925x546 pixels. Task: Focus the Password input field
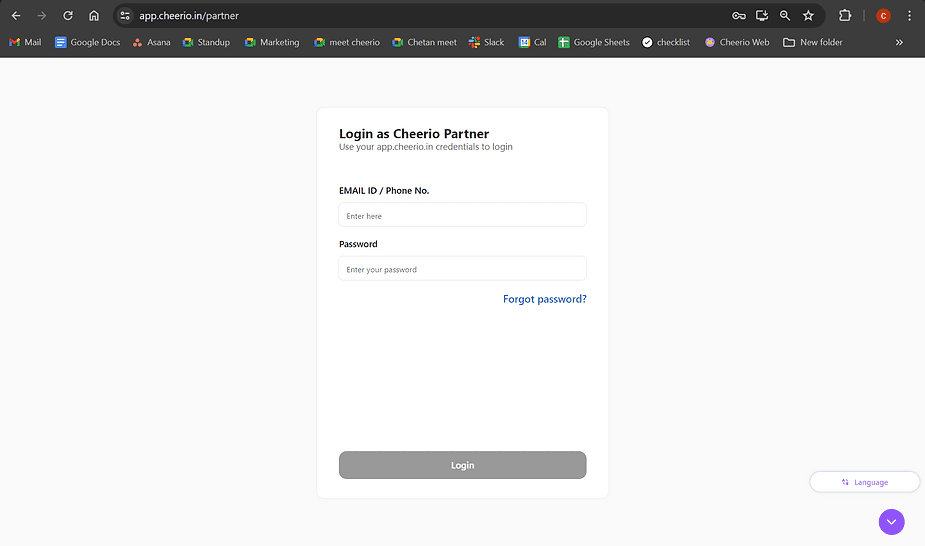(462, 268)
